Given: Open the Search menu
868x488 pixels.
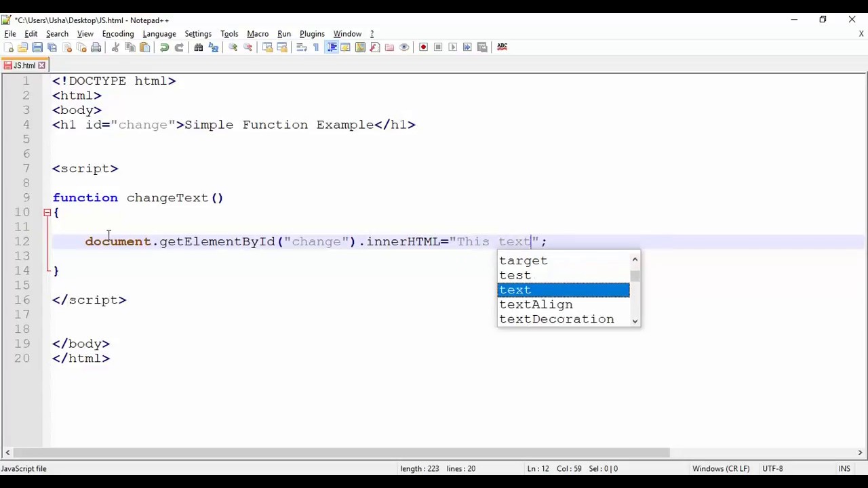Looking at the screenshot, I should coord(57,33).
